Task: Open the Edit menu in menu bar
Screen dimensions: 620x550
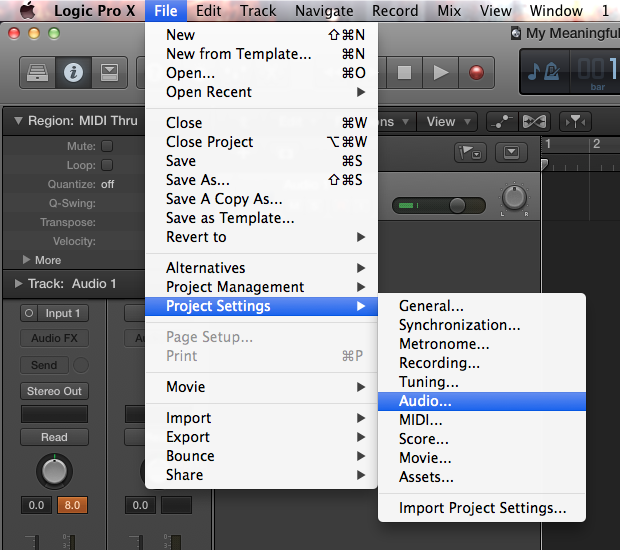Action: [x=208, y=11]
